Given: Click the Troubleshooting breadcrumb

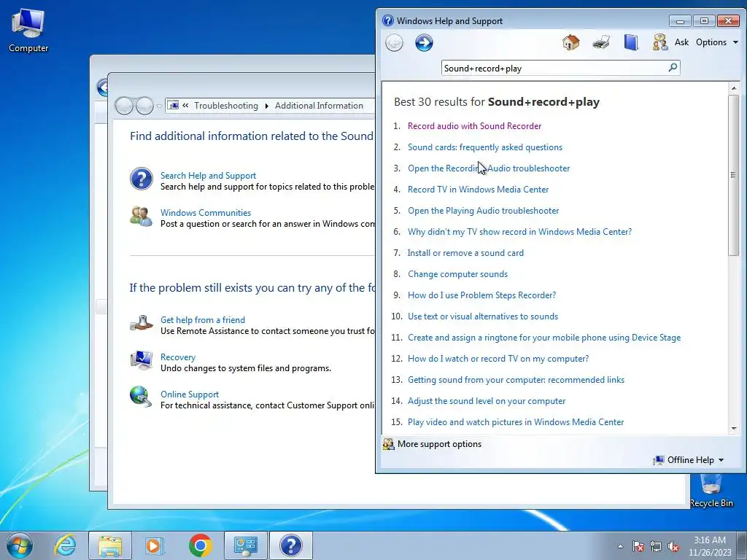Looking at the screenshot, I should point(226,106).
